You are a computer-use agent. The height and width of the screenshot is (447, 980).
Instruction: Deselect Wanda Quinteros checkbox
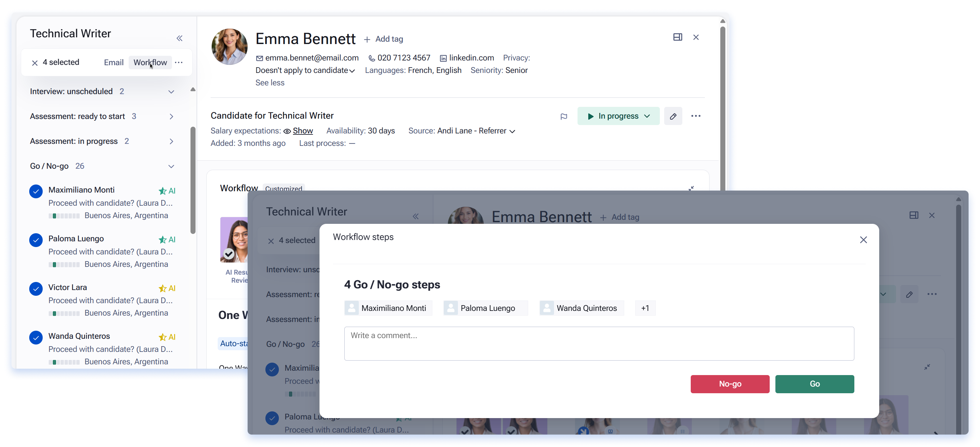click(x=36, y=337)
